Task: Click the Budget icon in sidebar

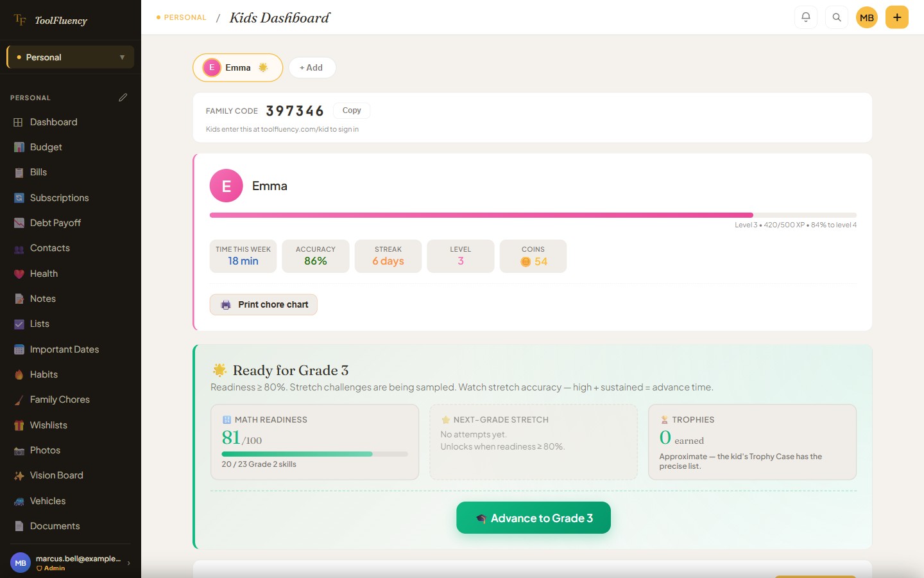Action: coord(19,147)
